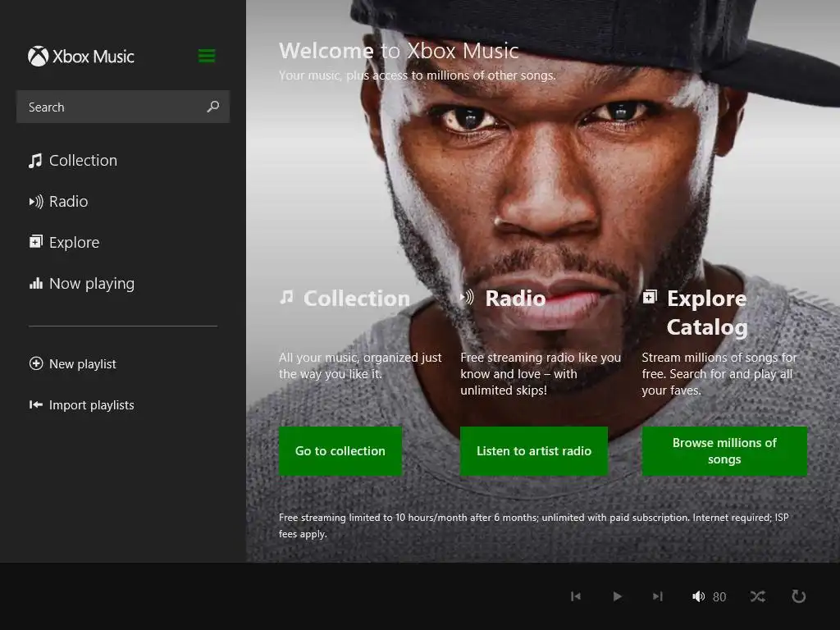The image size is (840, 630).
Task: Click the Xbox Music title text
Action: point(94,57)
